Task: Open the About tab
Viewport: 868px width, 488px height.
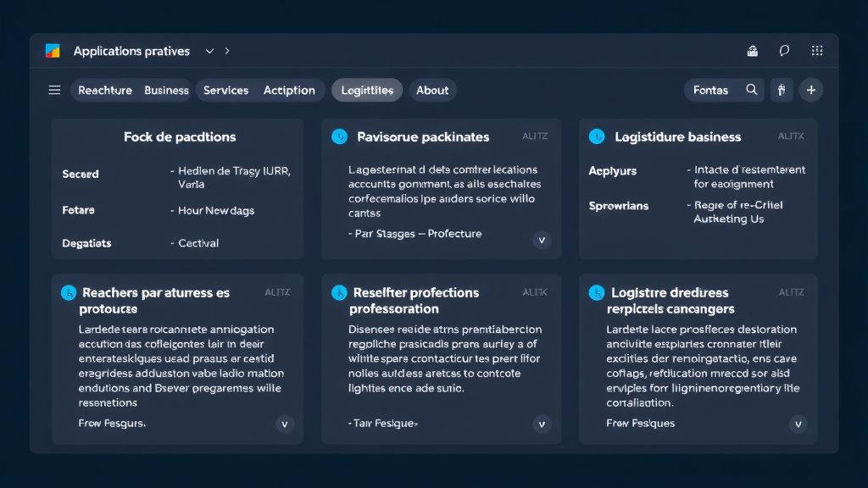Action: point(432,90)
